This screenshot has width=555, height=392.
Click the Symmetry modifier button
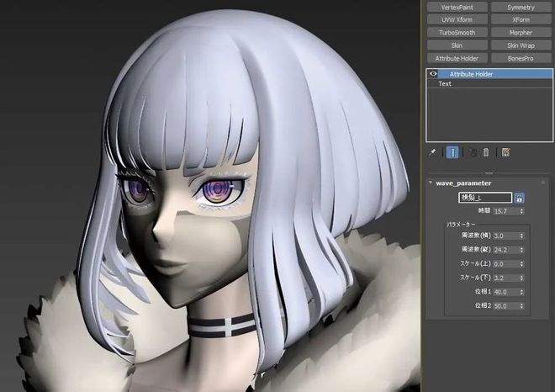[x=521, y=7]
